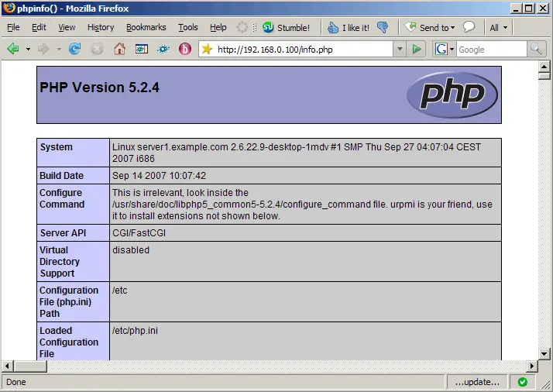Click the vertical scrollbar down arrow

click(544, 353)
